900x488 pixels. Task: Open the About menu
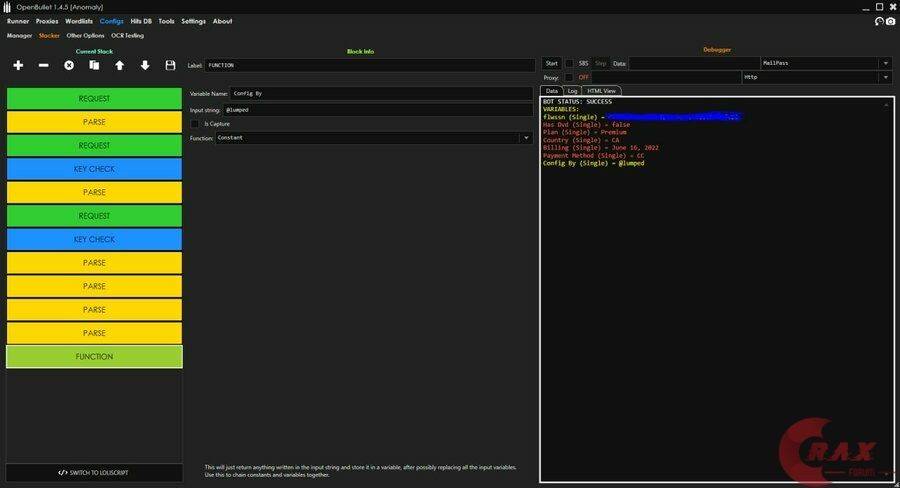(223, 21)
